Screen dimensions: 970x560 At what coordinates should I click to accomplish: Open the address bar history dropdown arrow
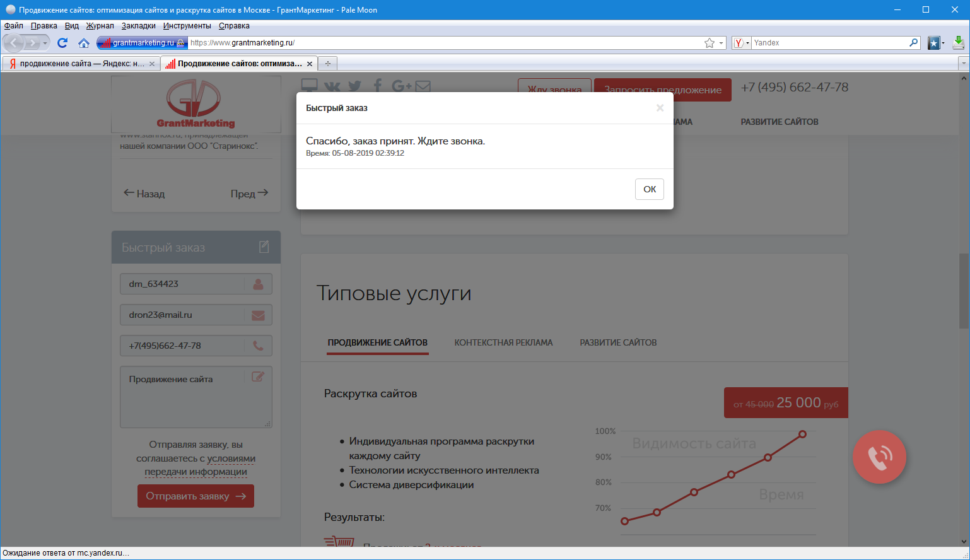[x=721, y=43]
